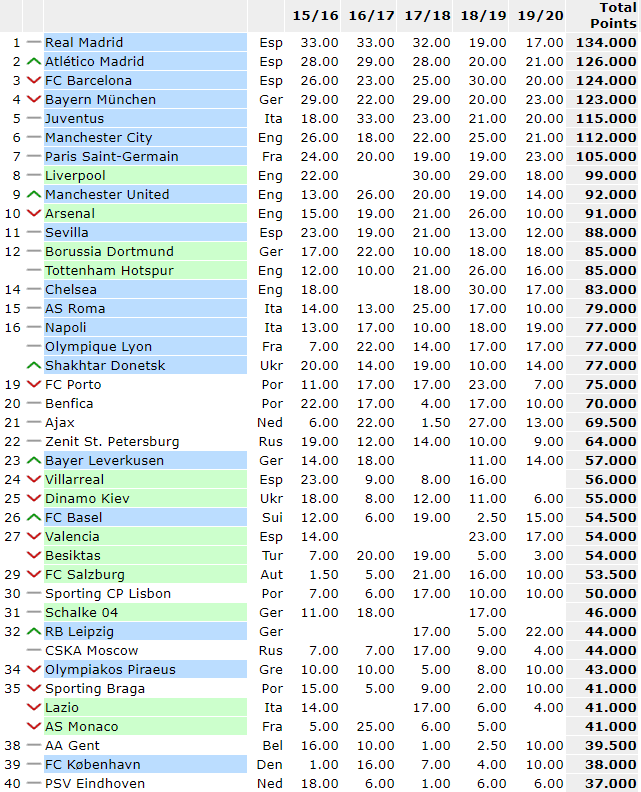Click the green up arrow next to Shakhtar Donetsk
The image size is (641, 792).
coord(33,365)
